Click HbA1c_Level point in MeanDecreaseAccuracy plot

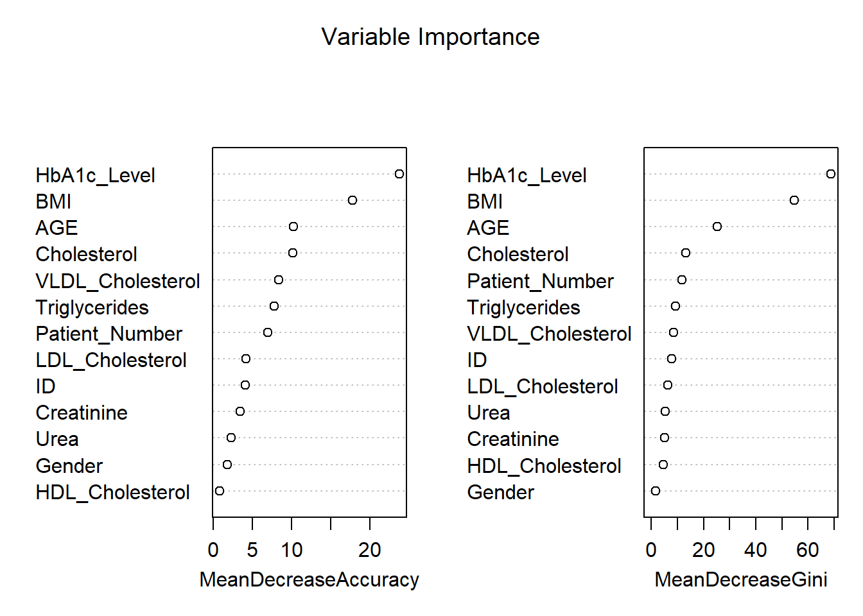pos(399,174)
